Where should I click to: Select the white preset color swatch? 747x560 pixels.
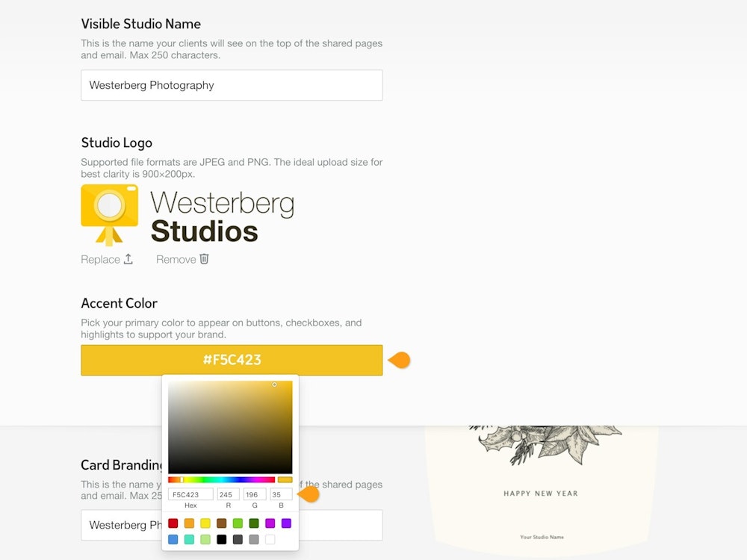270,539
